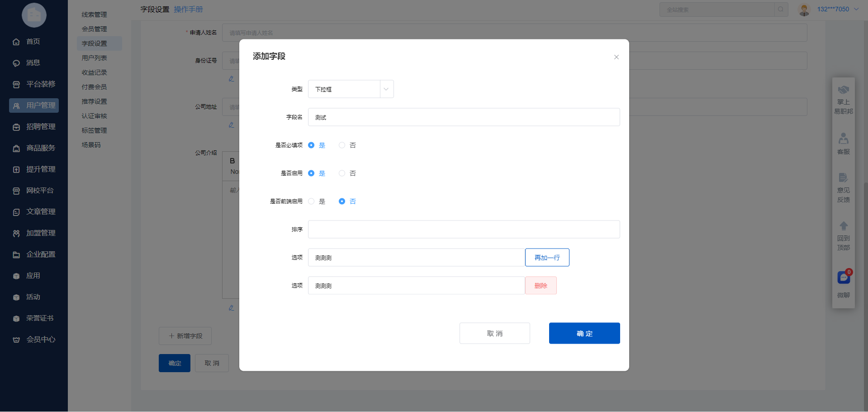Click the 意见反馈 feedback icon
Image resolution: width=868 pixels, height=412 pixels.
[844, 178]
